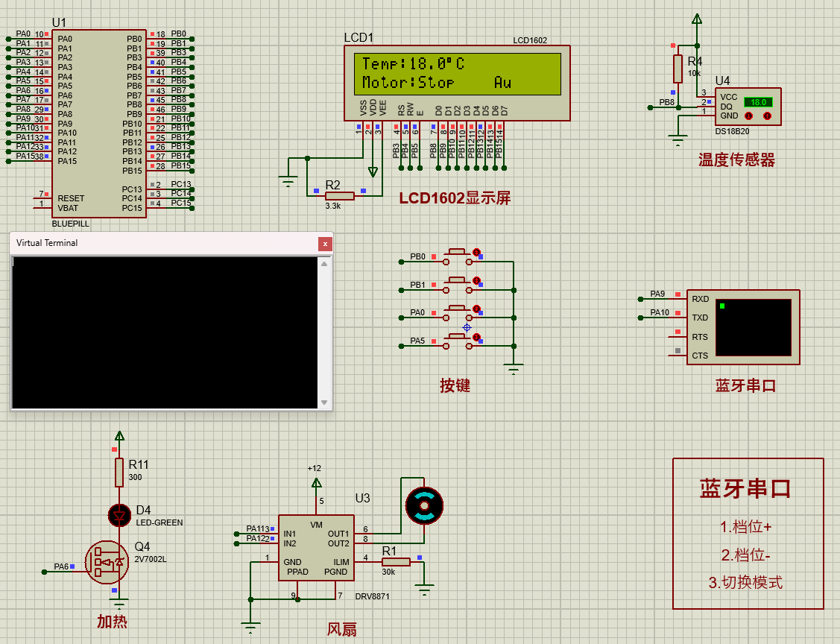Select the fan motor symbol
Viewport: 840px width, 644px height.
[423, 505]
